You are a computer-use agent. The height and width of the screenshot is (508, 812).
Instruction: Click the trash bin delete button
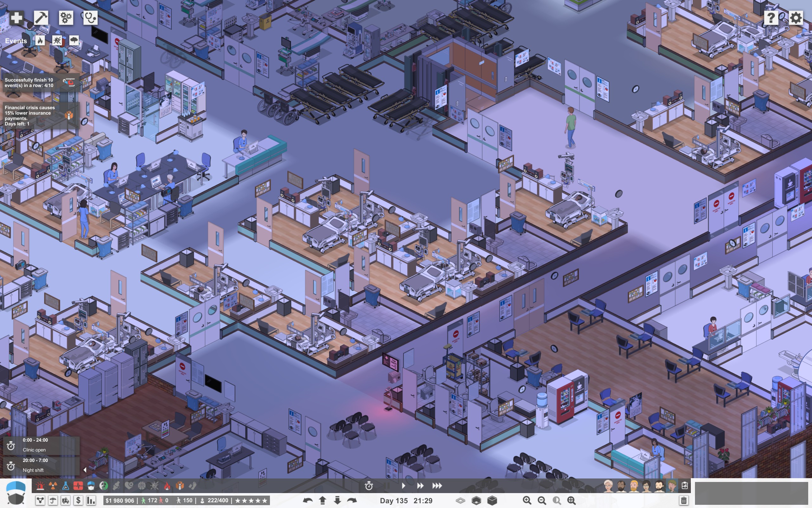click(x=684, y=501)
